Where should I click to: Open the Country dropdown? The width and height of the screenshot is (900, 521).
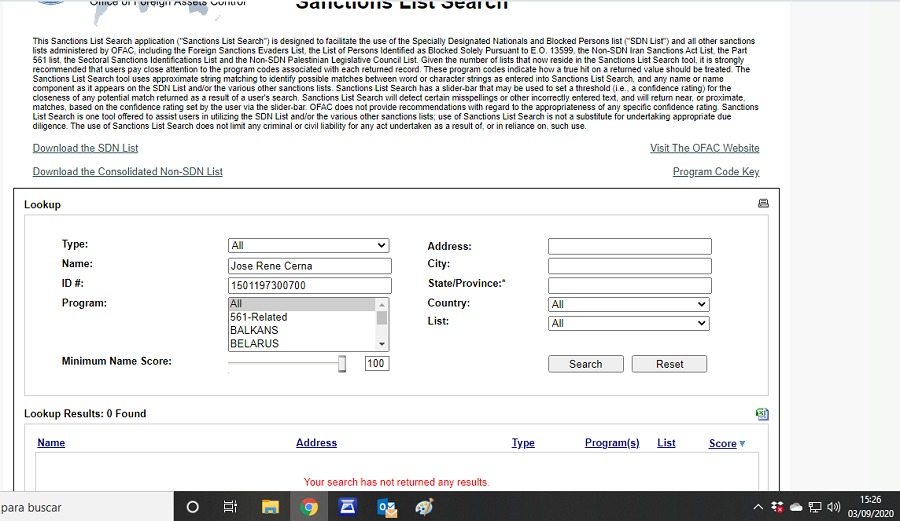pyautogui.click(x=628, y=304)
